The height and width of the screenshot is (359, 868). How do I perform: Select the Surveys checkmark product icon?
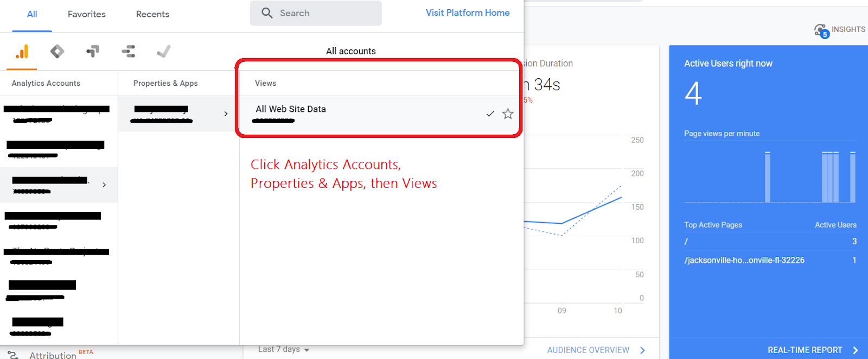click(163, 52)
